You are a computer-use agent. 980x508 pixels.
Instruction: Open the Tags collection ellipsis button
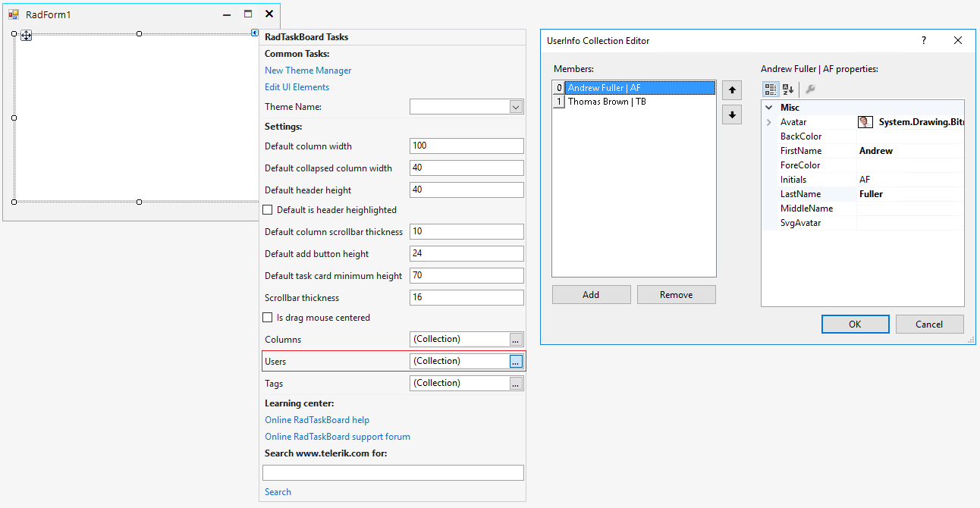click(517, 383)
